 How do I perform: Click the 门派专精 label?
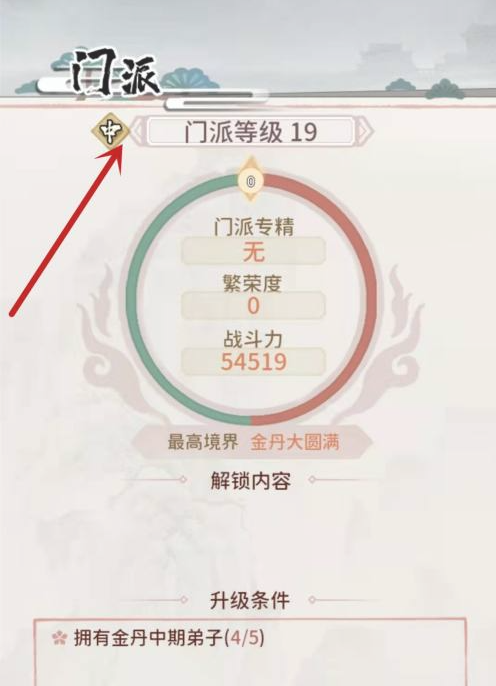(254, 227)
